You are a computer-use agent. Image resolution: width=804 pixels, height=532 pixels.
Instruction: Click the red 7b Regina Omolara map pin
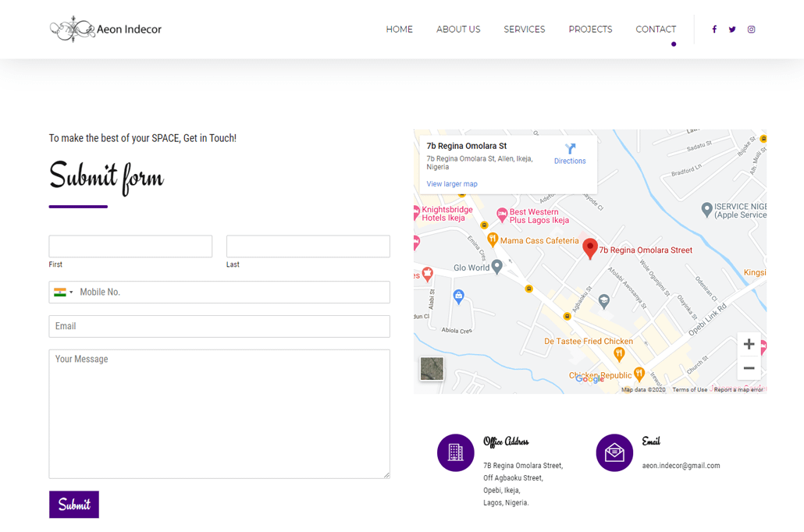(590, 248)
